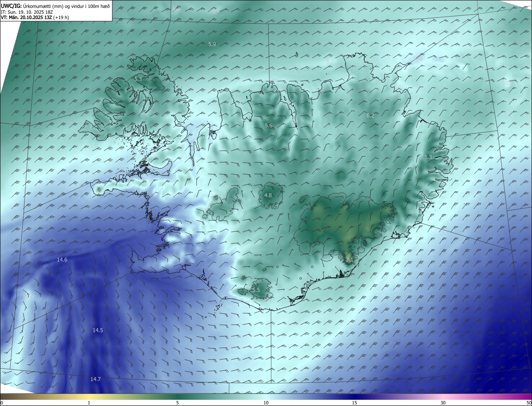Pick the pale yellow segment of the color scale
The height and width of the screenshot is (406, 532).
click(x=89, y=396)
